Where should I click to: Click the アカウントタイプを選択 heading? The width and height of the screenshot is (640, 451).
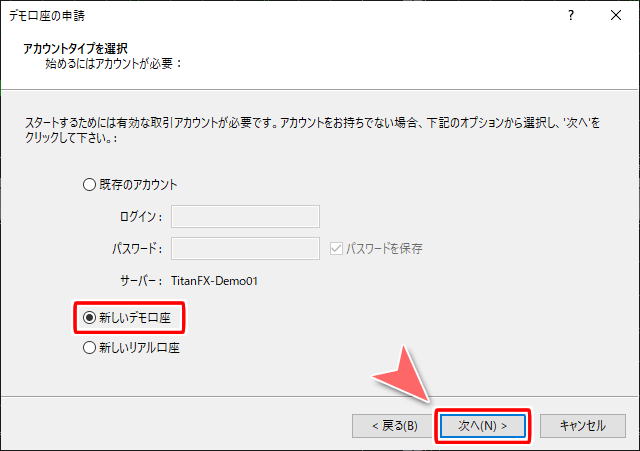76,49
